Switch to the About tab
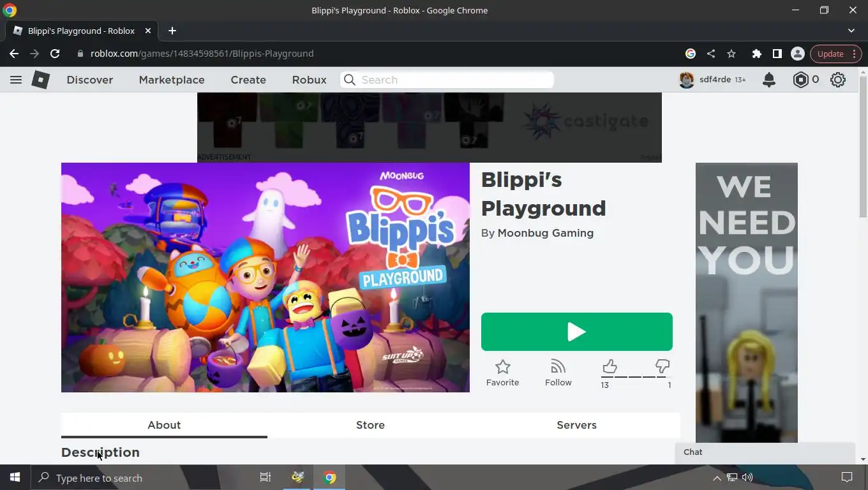The width and height of the screenshot is (868, 490). tap(164, 425)
